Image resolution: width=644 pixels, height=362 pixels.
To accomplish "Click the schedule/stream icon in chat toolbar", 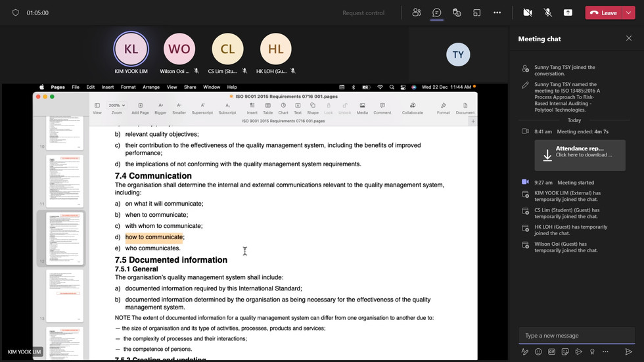I will (x=579, y=351).
